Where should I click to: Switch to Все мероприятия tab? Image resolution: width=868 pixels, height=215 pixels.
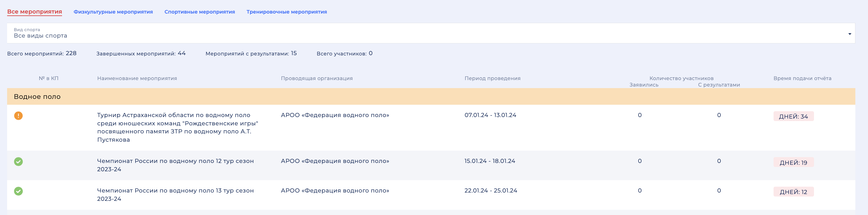coord(35,12)
